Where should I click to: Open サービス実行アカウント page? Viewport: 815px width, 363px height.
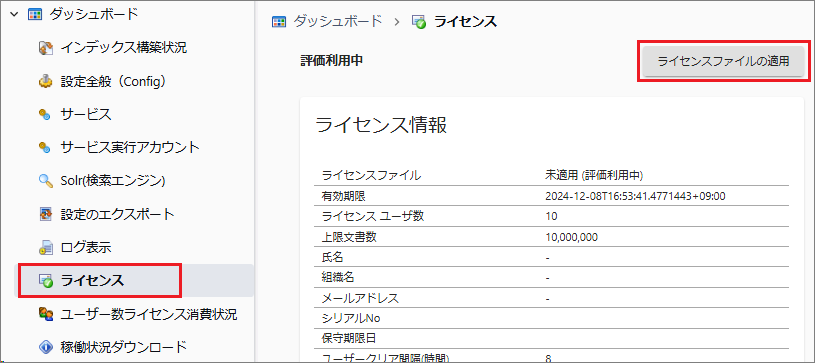[x=130, y=148]
